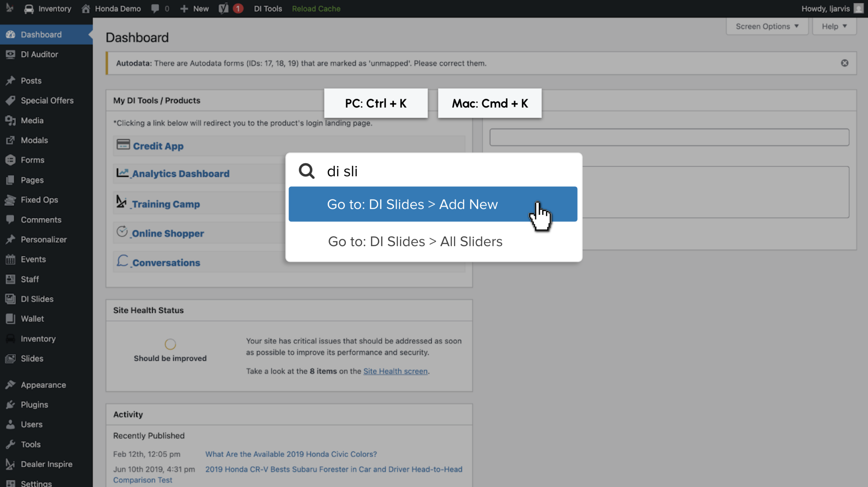The image size is (868, 487).
Task: Click the Pages stacked-sheets icon
Action: [11, 180]
